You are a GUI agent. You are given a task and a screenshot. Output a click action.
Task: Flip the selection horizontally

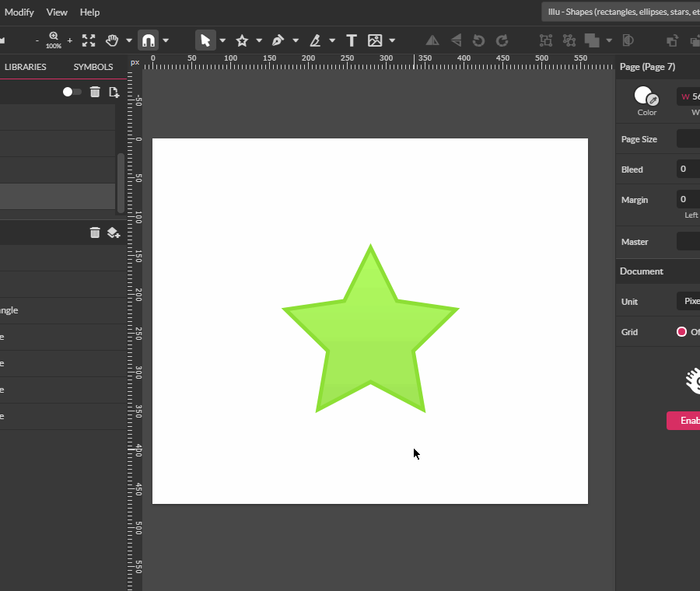(x=432, y=40)
